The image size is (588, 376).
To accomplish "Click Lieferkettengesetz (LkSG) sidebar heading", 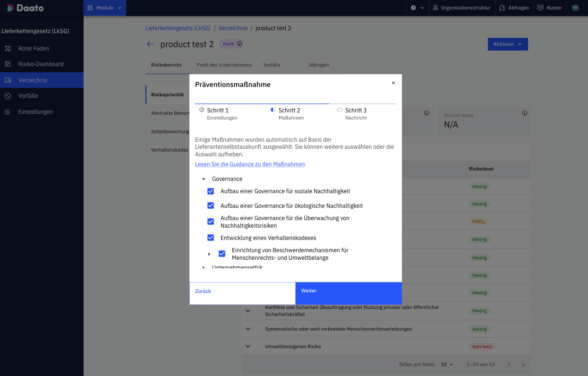I will tap(35, 31).
